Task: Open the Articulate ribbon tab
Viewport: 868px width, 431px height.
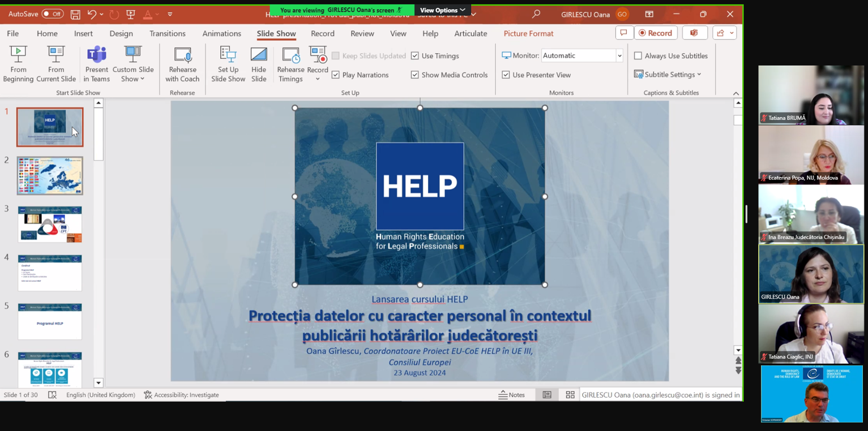Action: (470, 33)
